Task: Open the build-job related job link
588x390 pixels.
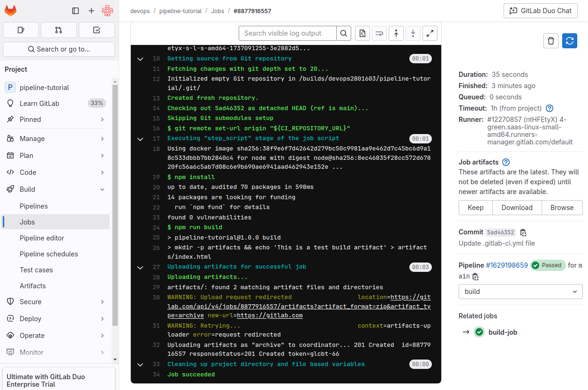Action: pyautogui.click(x=503, y=332)
